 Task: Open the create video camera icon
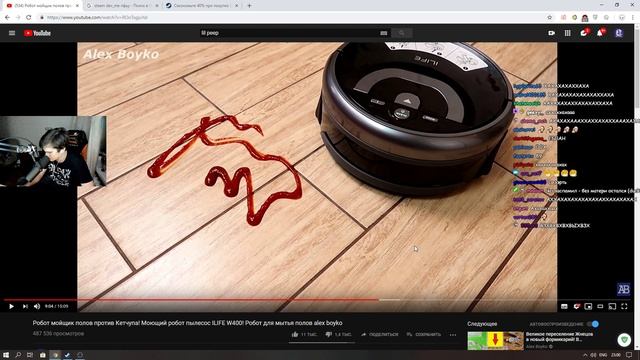click(551, 33)
